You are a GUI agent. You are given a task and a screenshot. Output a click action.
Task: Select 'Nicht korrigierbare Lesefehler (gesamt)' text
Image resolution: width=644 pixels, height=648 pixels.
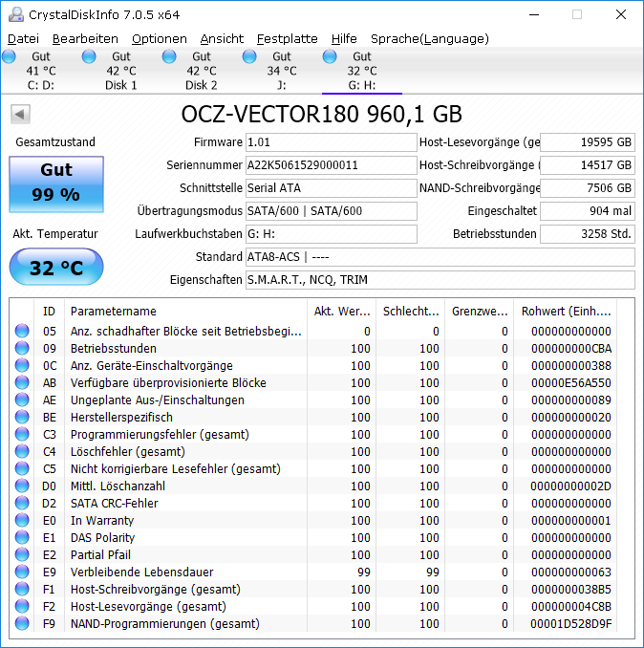(x=176, y=469)
